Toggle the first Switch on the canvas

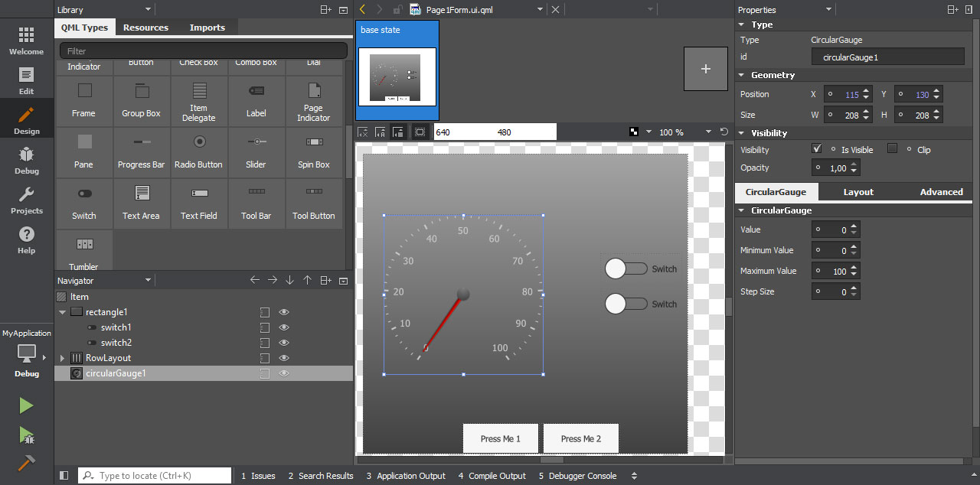[626, 269]
